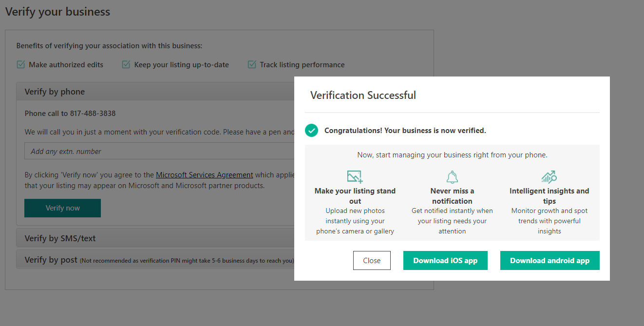Click the photo upload icon above 'Make your listing stand out'
This screenshot has height=326, width=644.
355,176
